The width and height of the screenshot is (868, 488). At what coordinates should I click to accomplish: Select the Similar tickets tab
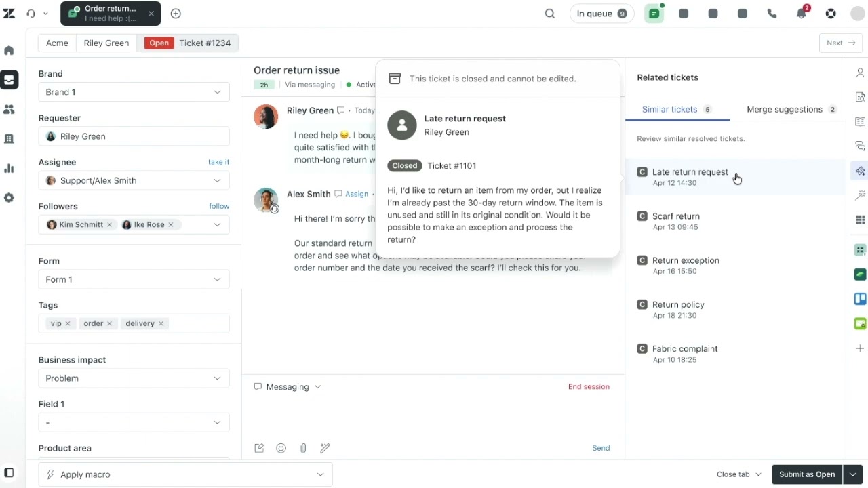tap(677, 109)
